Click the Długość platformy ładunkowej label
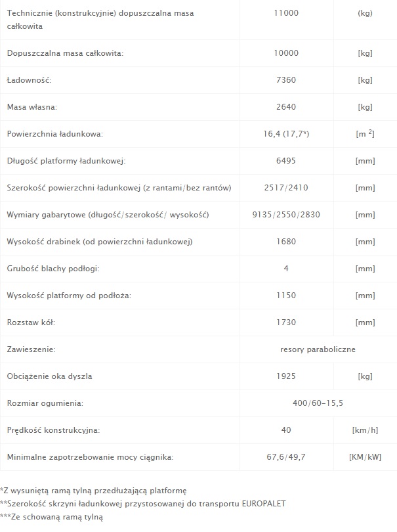This screenshot has width=397, height=532. pos(66,161)
